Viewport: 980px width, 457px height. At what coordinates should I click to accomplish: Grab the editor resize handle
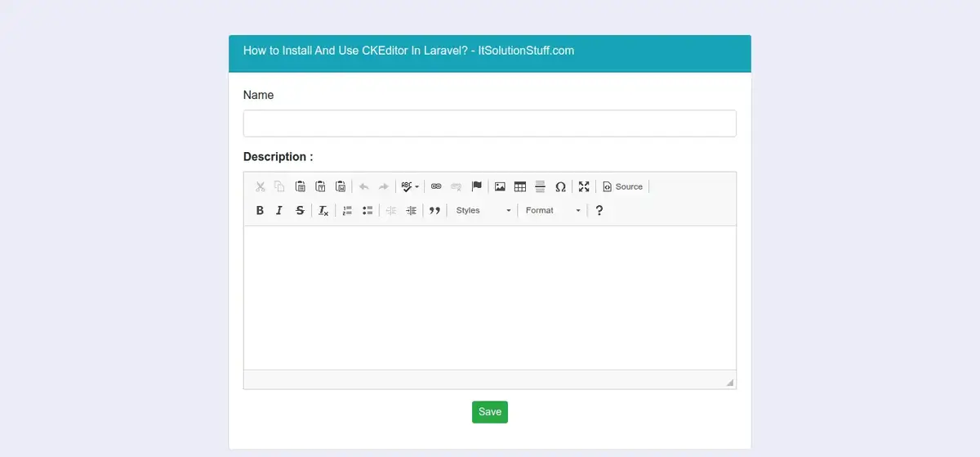(729, 383)
